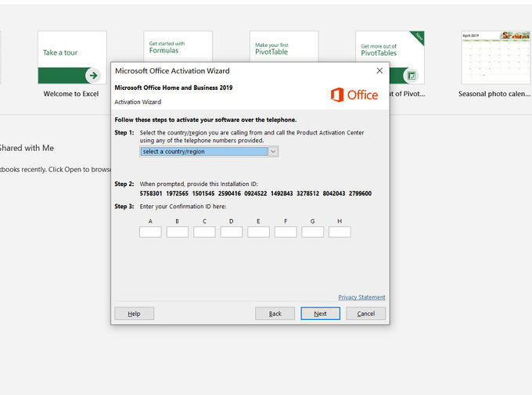532x395 pixels.
Task: Open the Privacy Statement link
Action: 361,297
